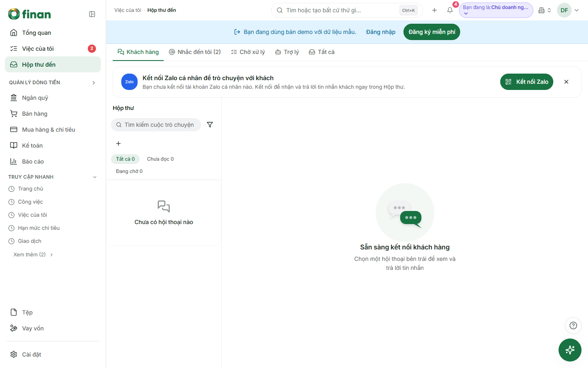The width and height of the screenshot is (588, 368).
Task: Click the DF user avatar
Action: click(x=564, y=10)
